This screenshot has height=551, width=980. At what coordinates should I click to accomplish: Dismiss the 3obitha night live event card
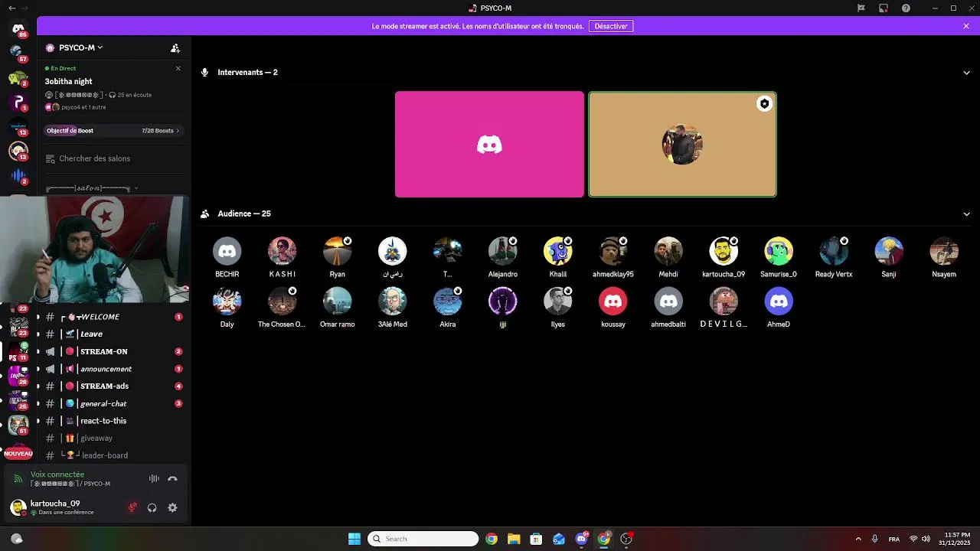(178, 68)
